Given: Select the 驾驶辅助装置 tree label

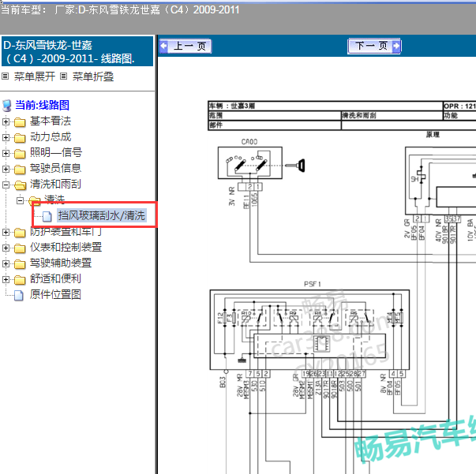Looking at the screenshot, I should 61,263.
